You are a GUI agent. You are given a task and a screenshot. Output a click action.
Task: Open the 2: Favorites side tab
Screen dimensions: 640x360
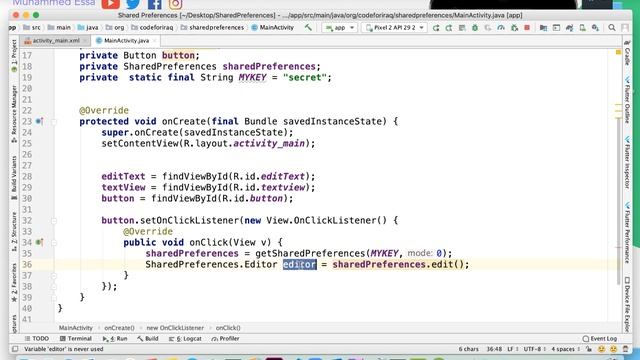[x=14, y=282]
